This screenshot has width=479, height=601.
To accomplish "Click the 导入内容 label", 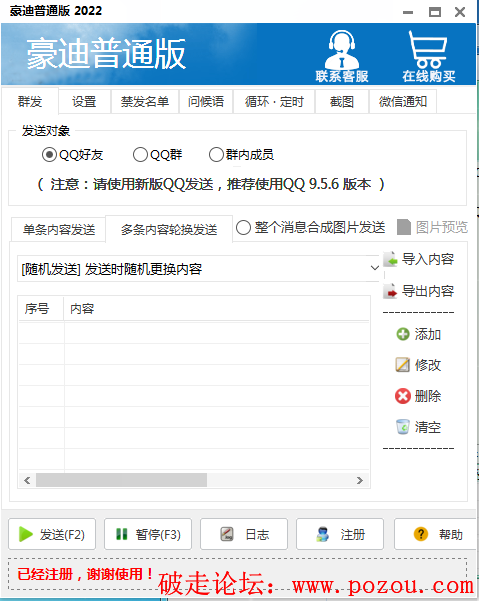I will pos(428,259).
